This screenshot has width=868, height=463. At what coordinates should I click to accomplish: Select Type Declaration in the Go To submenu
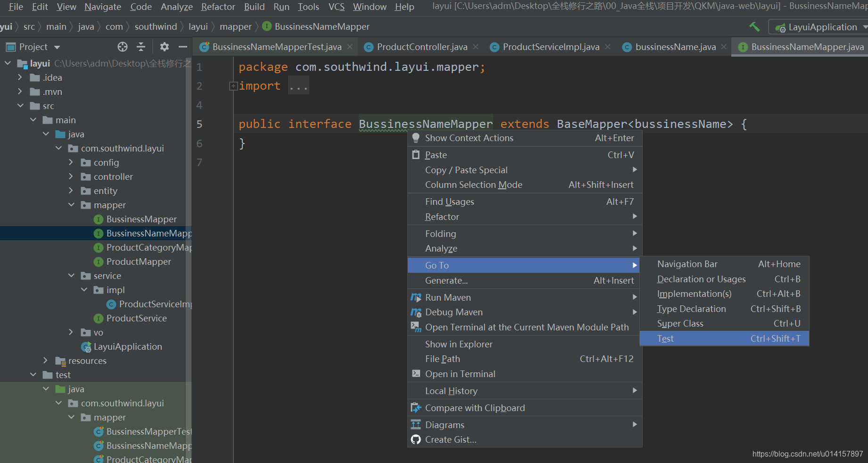[724, 309]
